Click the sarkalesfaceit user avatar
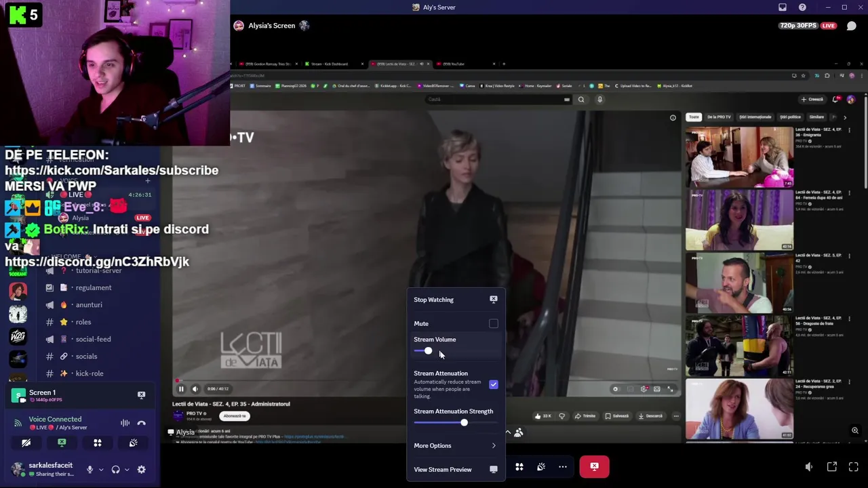The image size is (868, 488). click(18, 469)
